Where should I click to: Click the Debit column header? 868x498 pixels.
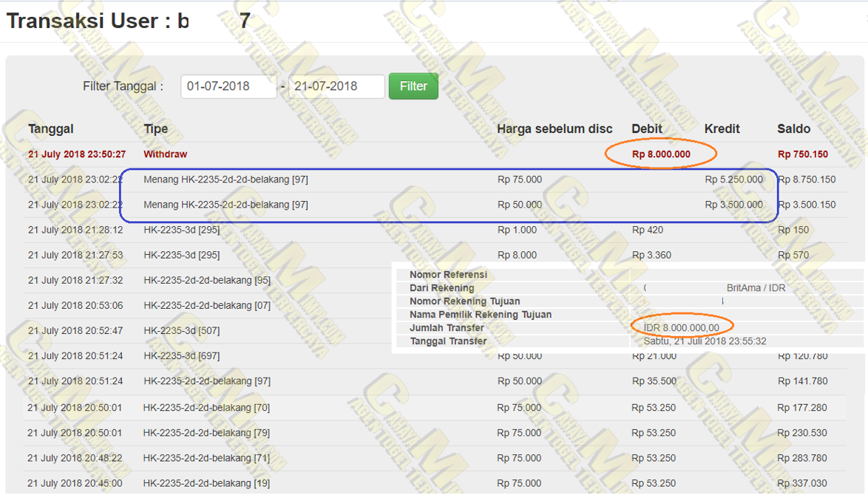coord(647,129)
